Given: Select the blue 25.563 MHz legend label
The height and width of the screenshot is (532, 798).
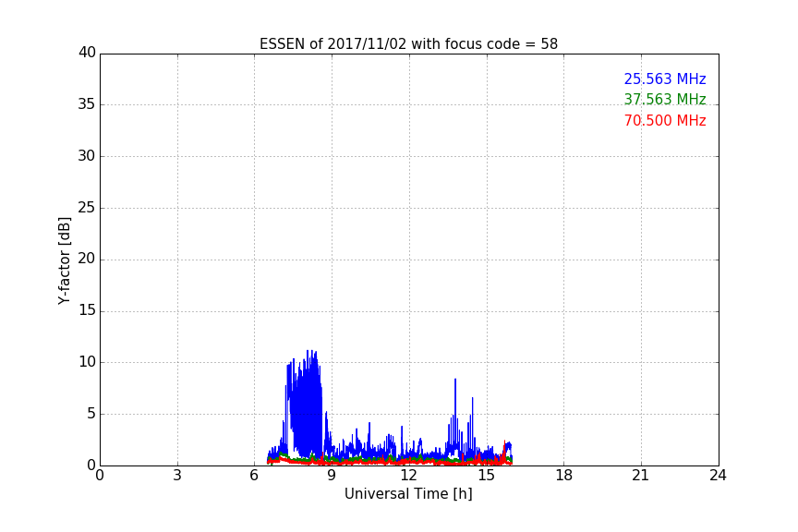Looking at the screenshot, I should click(x=665, y=79).
